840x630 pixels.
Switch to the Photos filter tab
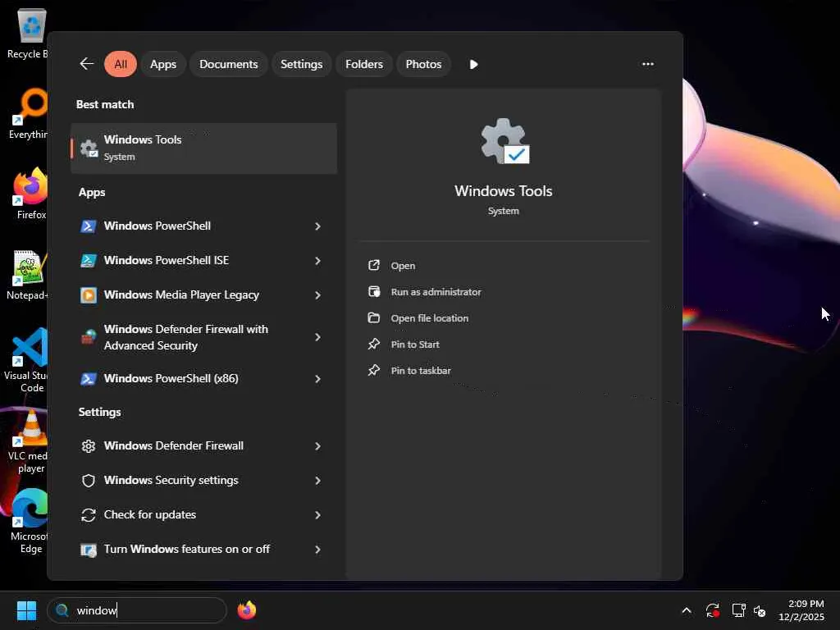click(423, 64)
